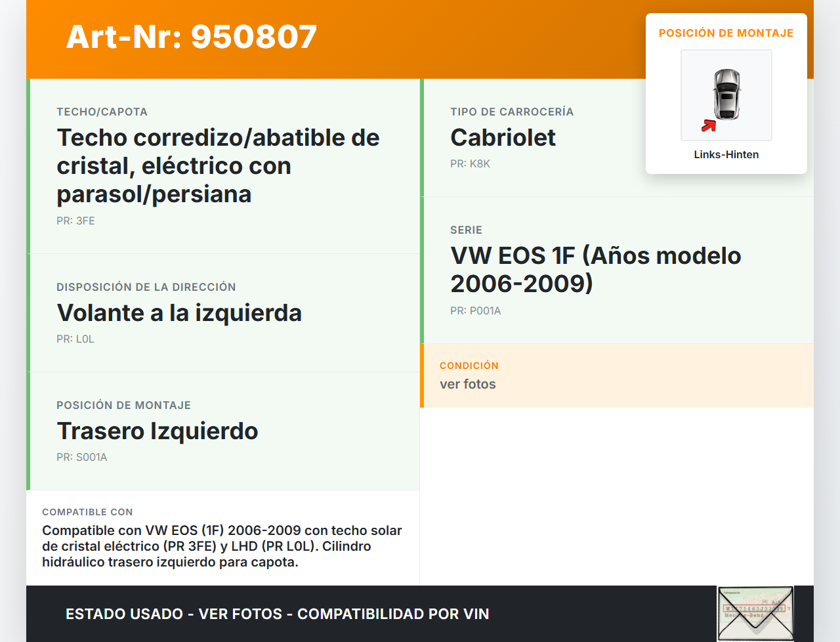Screen dimensions: 840x642
Task: Select the 'Cabriolet' body type value
Action: (x=503, y=138)
